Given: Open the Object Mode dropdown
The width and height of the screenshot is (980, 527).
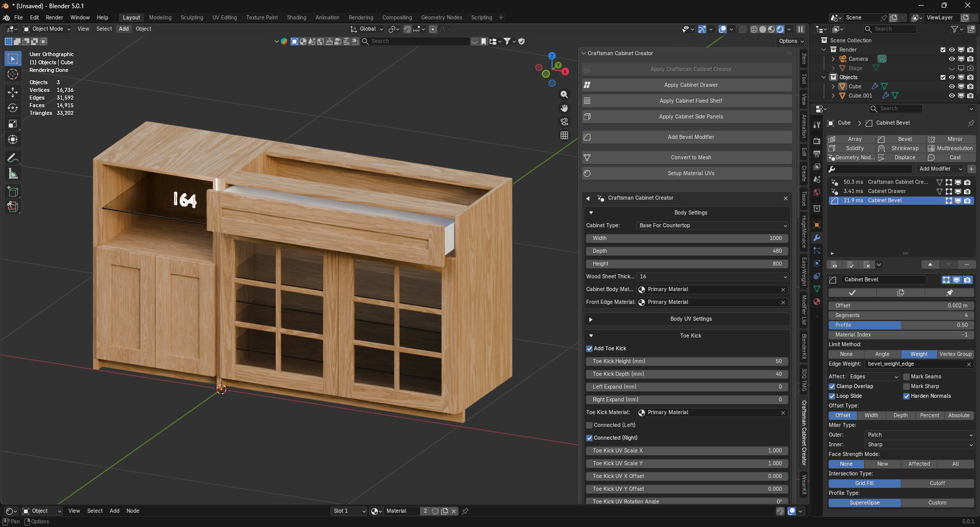Looking at the screenshot, I should [x=47, y=29].
